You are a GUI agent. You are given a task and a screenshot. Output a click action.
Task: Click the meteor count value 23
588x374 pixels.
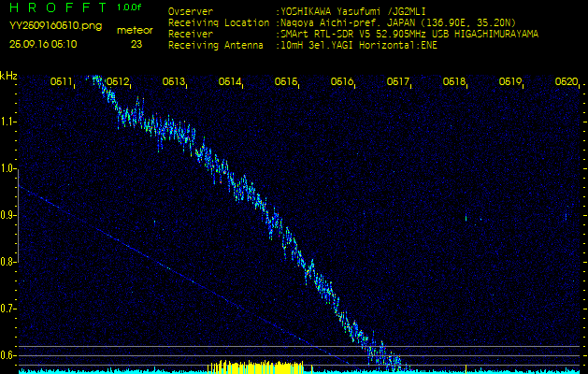point(136,43)
